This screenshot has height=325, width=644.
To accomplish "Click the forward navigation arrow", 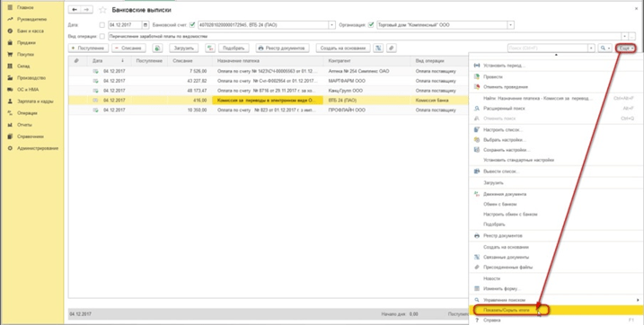I will (x=86, y=10).
